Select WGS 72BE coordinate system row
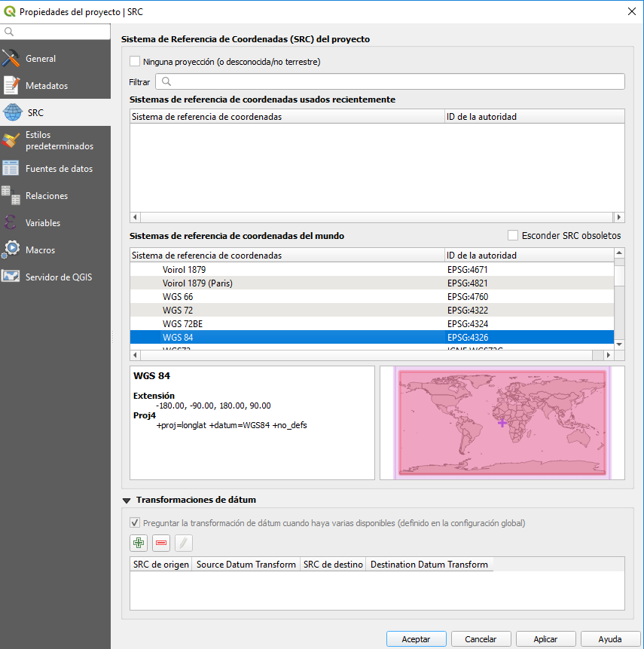This screenshot has width=644, height=649. point(182,323)
